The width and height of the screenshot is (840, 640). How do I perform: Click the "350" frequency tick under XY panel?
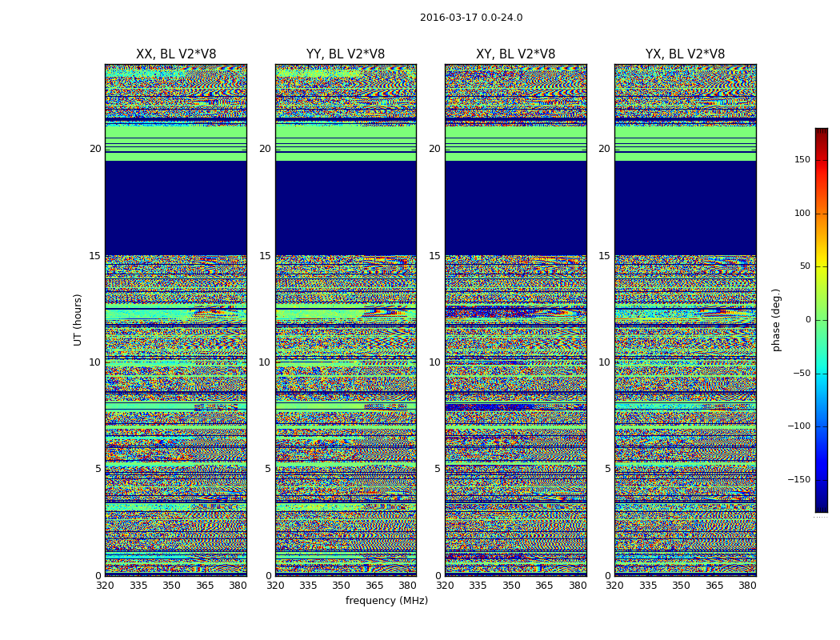pos(511,586)
